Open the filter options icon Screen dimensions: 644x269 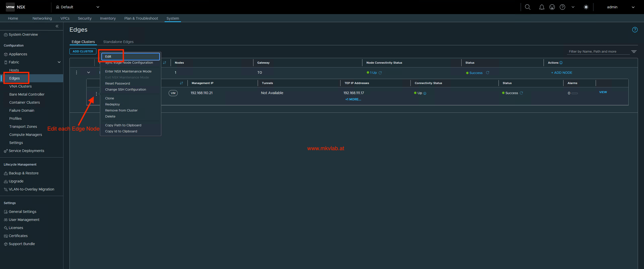point(634,51)
